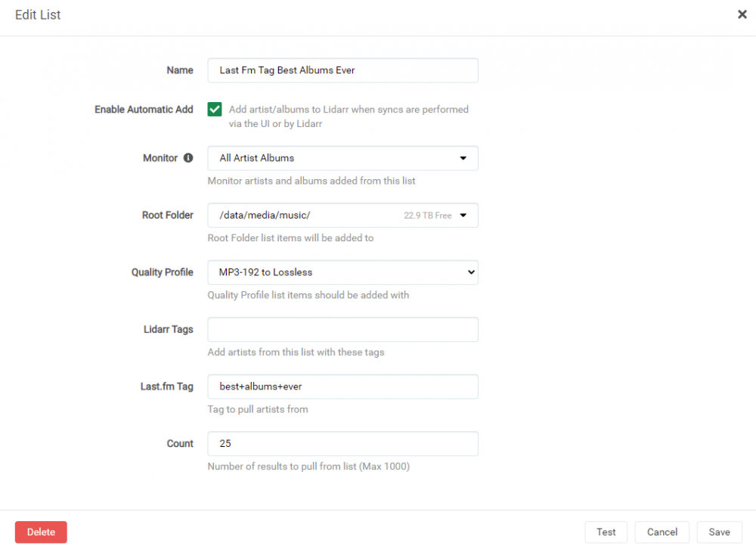Click the 'Quality Profile list items' hint

(x=308, y=295)
